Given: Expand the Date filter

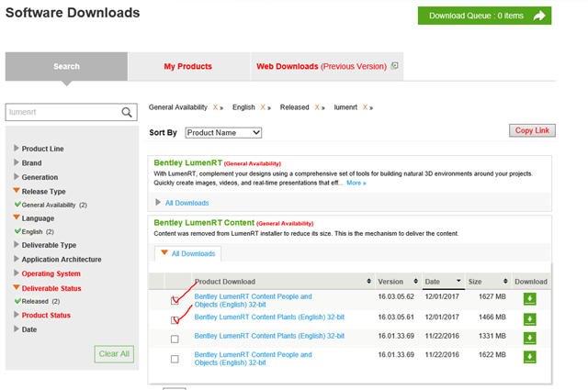Looking at the screenshot, I should tap(17, 329).
